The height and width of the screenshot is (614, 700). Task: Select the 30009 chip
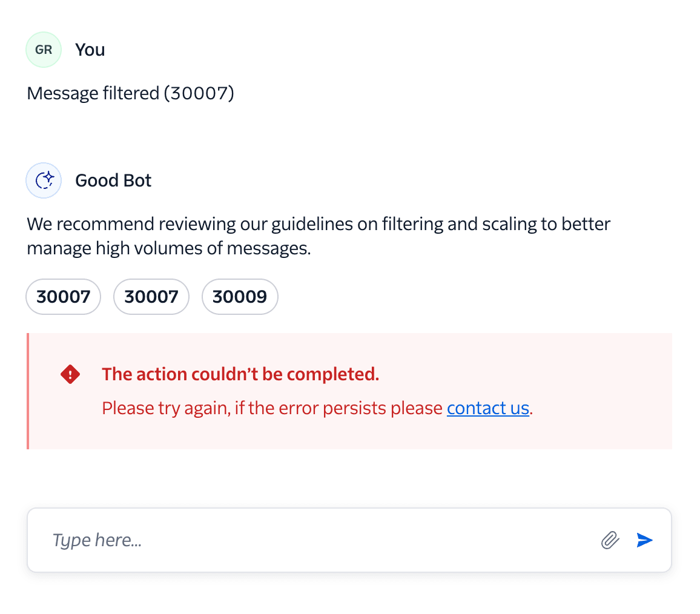[x=239, y=297]
